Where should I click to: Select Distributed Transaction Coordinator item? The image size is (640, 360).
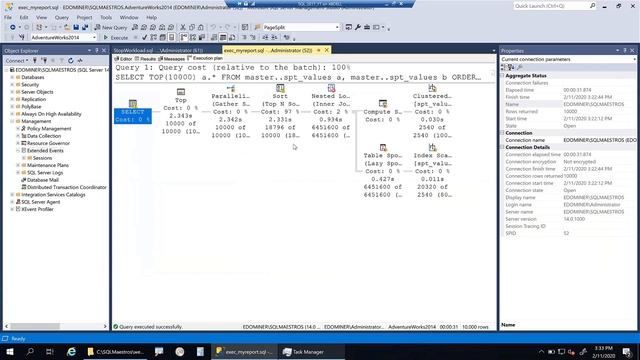tap(67, 187)
